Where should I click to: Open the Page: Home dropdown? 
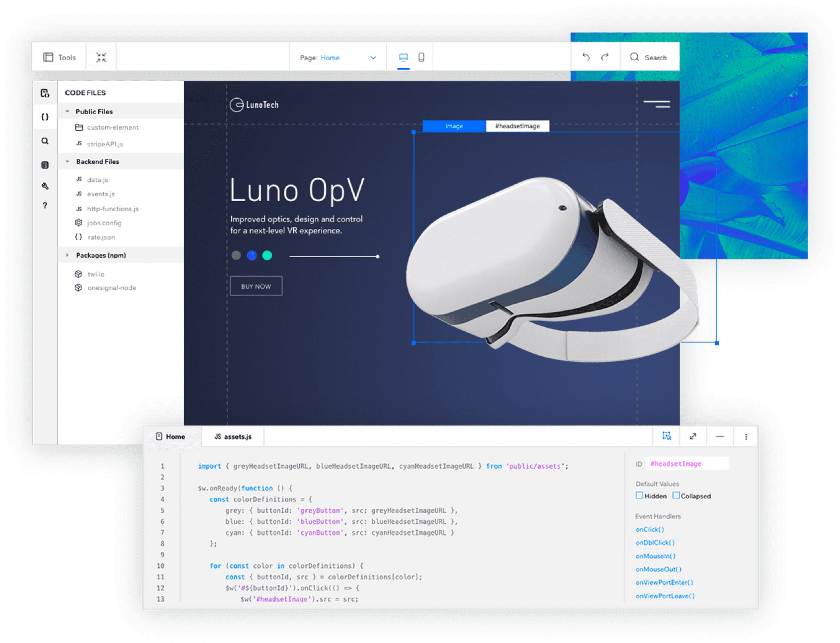pyautogui.click(x=338, y=57)
